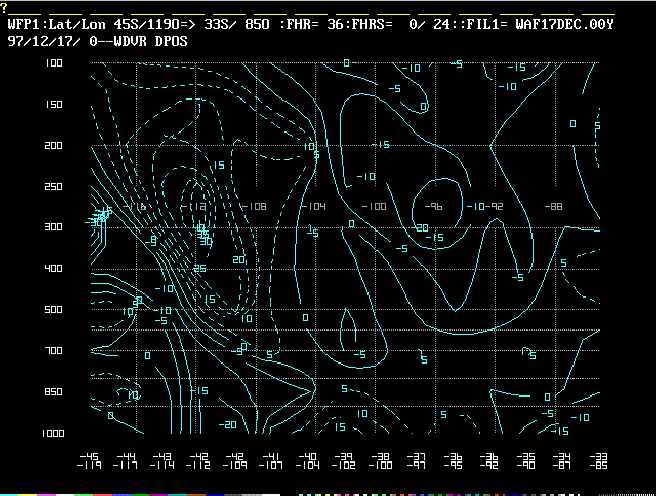Viewport: 656px width, 496px height.
Task: Click the yellow question mark prompt
Action: click(4, 8)
